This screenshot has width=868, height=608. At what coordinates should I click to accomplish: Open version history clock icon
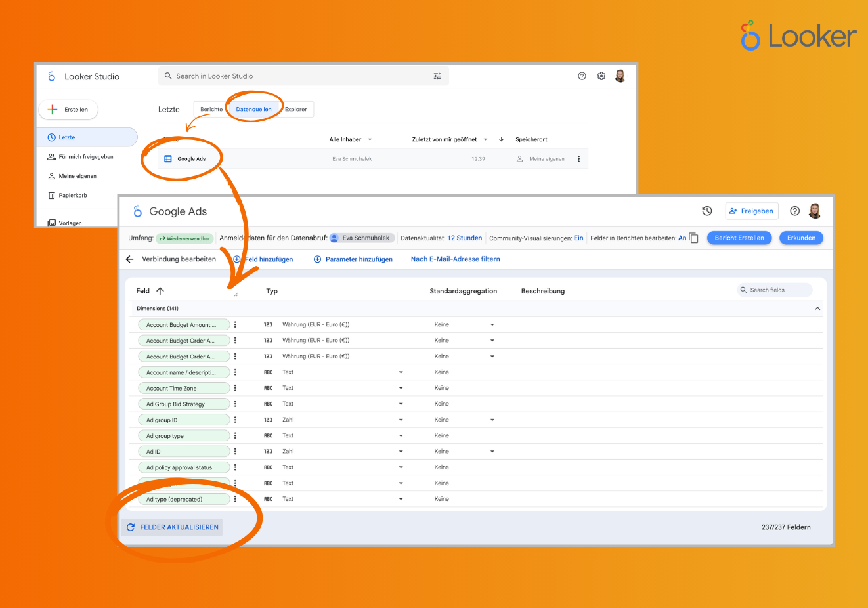pyautogui.click(x=707, y=211)
